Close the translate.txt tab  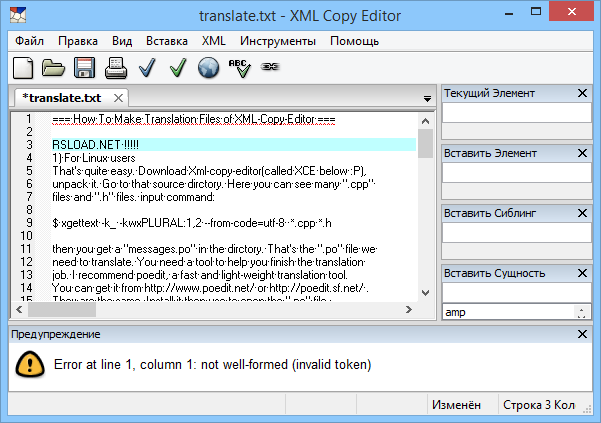point(118,98)
